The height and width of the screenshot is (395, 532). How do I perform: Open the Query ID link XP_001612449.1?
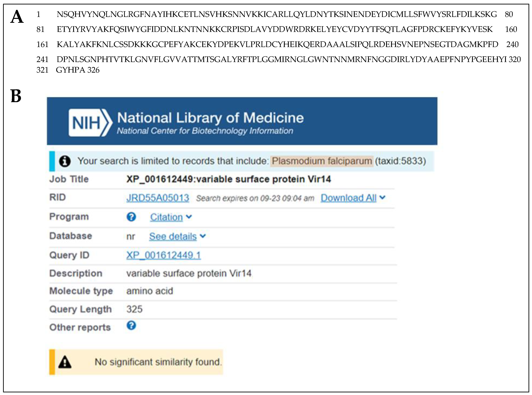coord(164,255)
